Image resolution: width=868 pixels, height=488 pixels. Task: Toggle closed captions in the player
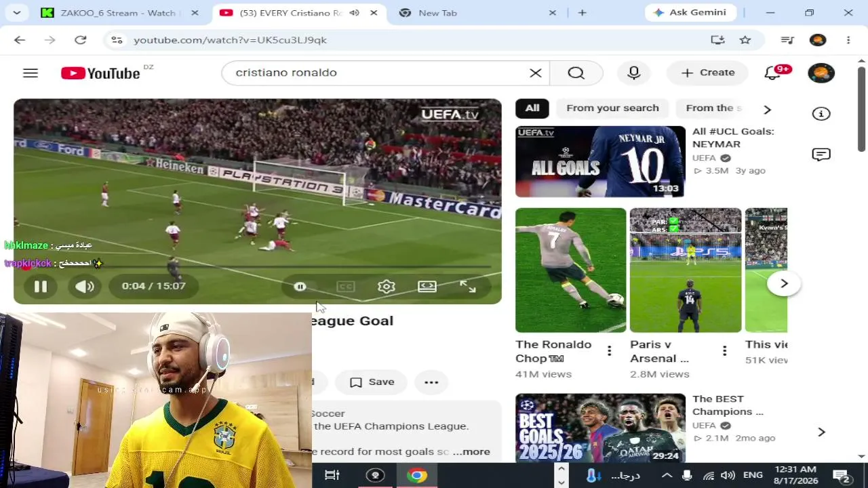(x=346, y=287)
